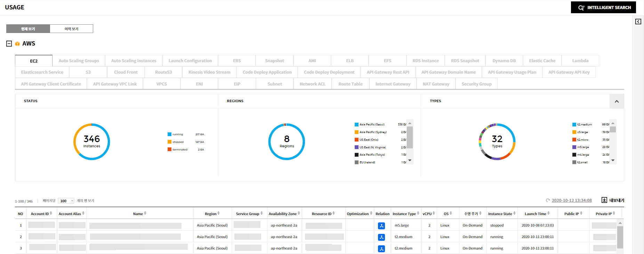Click the relation icon in row 1

(x=381, y=226)
